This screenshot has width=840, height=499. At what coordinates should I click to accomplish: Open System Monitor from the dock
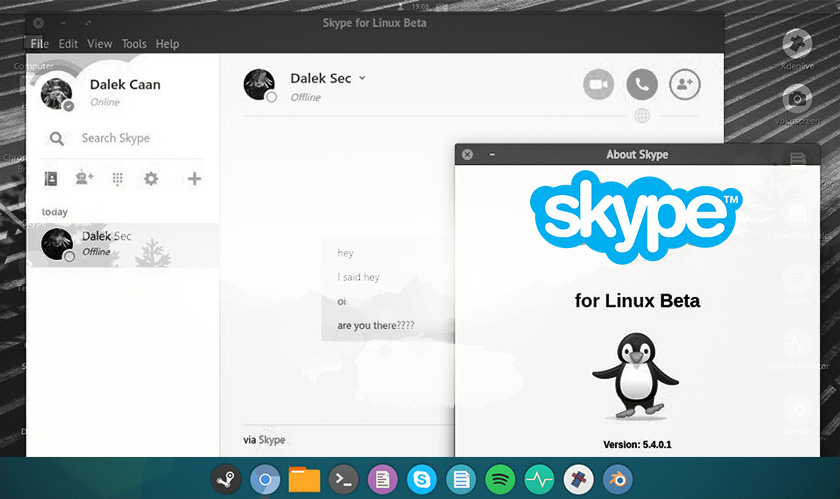point(539,479)
